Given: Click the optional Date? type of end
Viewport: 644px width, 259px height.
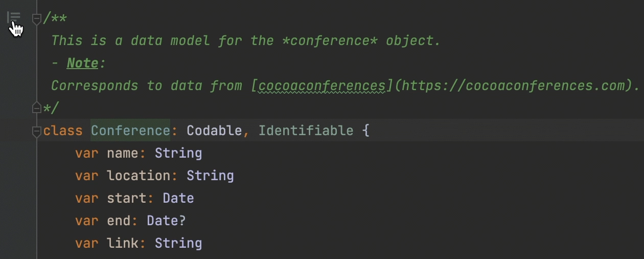Looking at the screenshot, I should click(166, 221).
